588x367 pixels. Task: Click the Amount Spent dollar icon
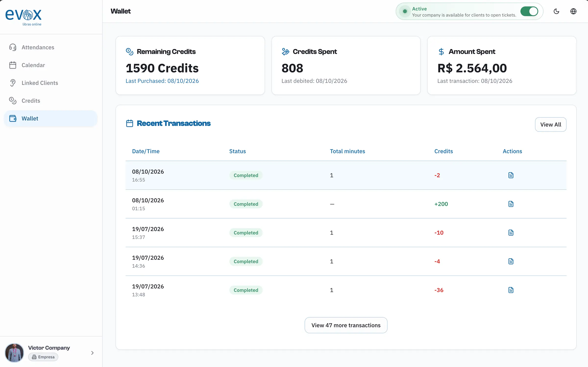441,52
